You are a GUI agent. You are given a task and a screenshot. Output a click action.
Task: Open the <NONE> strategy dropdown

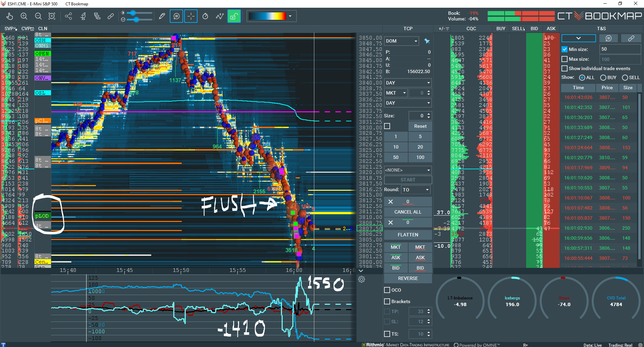[x=408, y=170]
